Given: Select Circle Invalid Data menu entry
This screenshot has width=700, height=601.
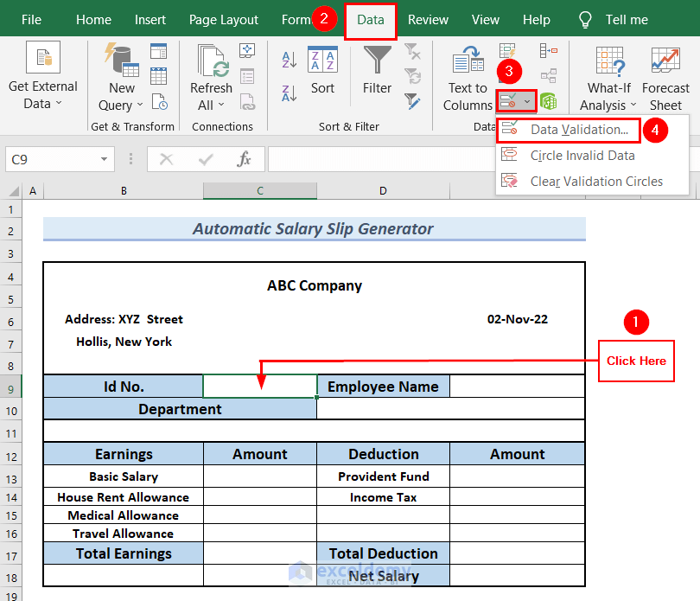Looking at the screenshot, I should click(x=582, y=156).
